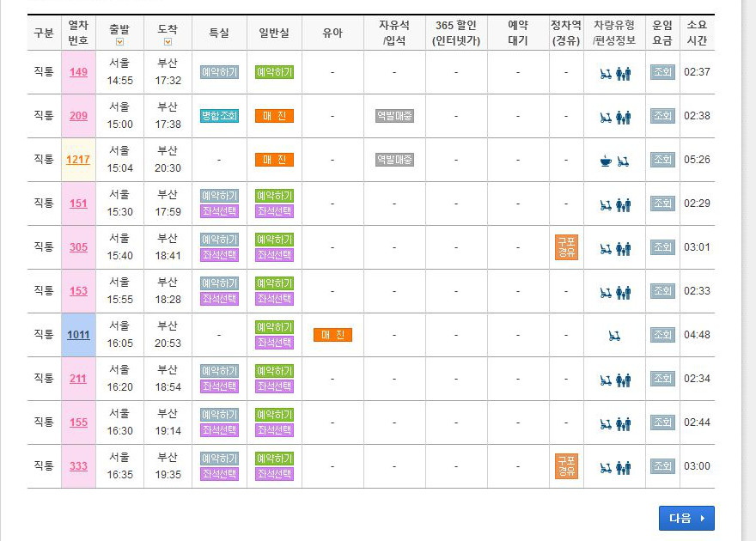Open train number 1011 details link
This screenshot has width=756, height=541.
(x=78, y=335)
